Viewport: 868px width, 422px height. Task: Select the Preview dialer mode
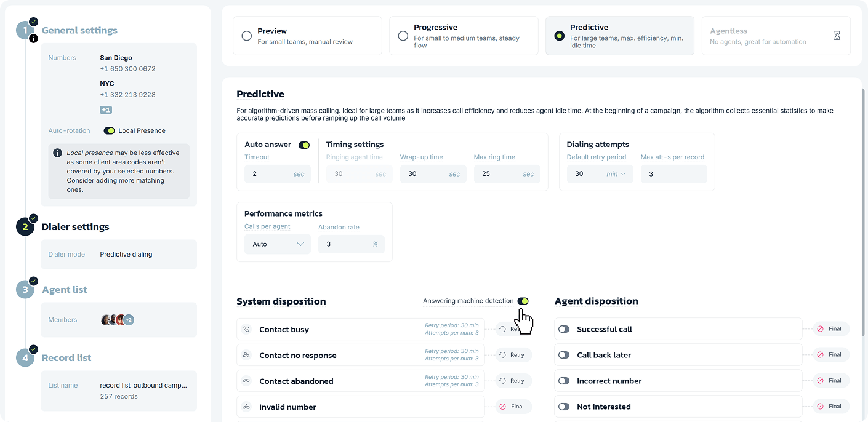pos(247,36)
